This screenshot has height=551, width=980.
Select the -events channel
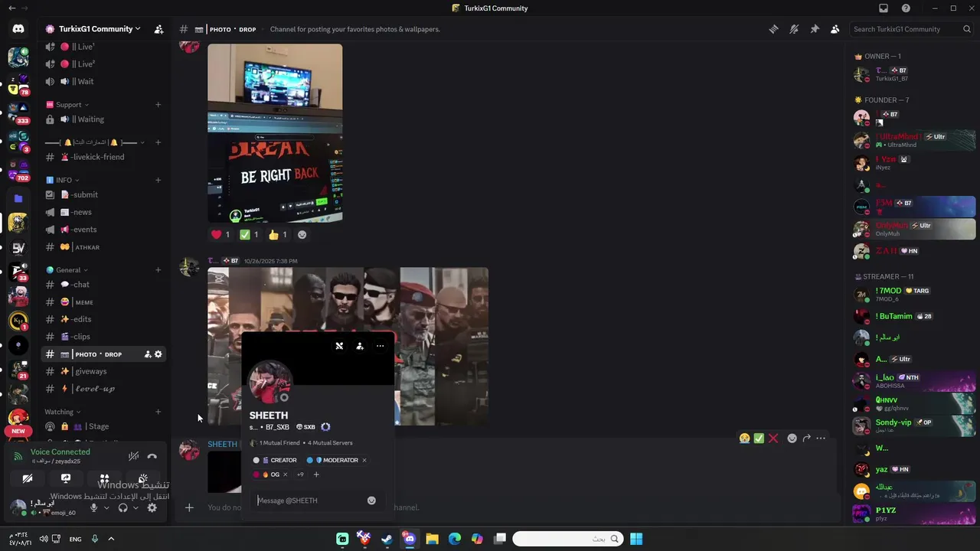pyautogui.click(x=103, y=230)
